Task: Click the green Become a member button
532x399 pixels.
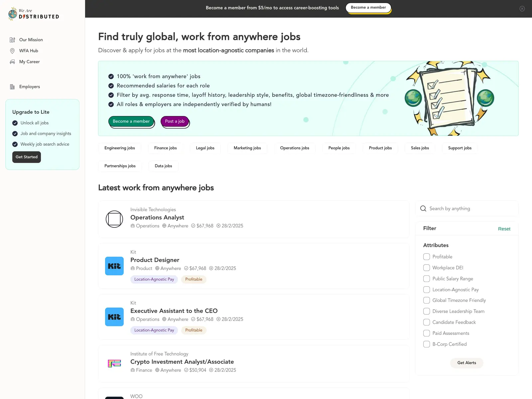Action: click(131, 121)
